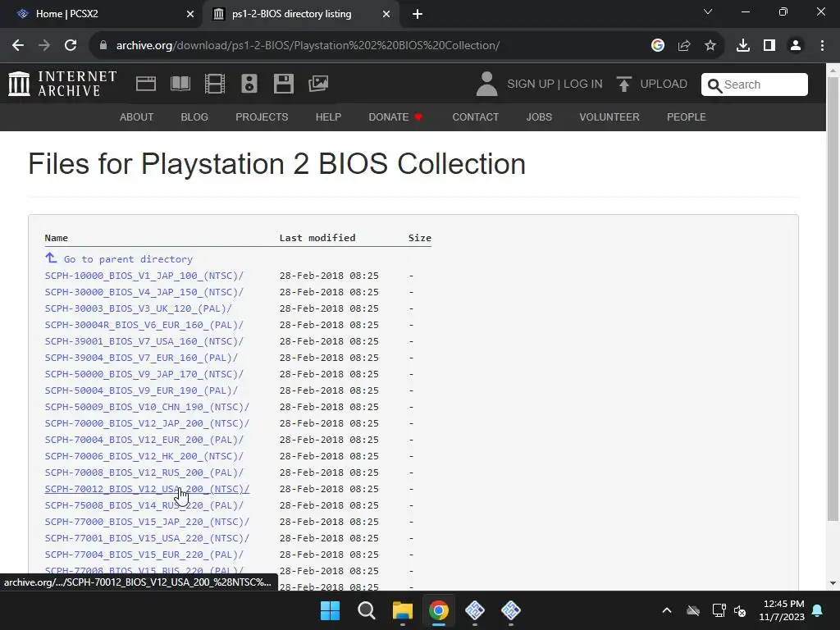Open the PROJECTS menu item
The width and height of the screenshot is (840, 630).
coord(262,116)
